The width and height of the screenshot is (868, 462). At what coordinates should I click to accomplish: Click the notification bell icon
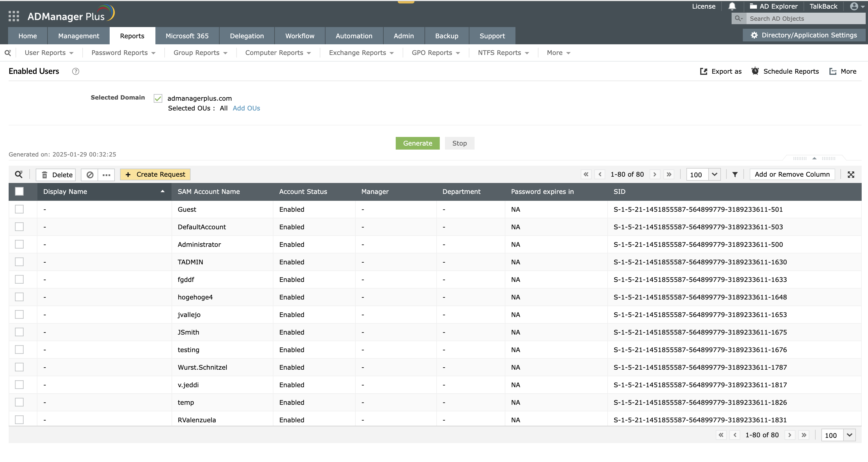point(732,6)
